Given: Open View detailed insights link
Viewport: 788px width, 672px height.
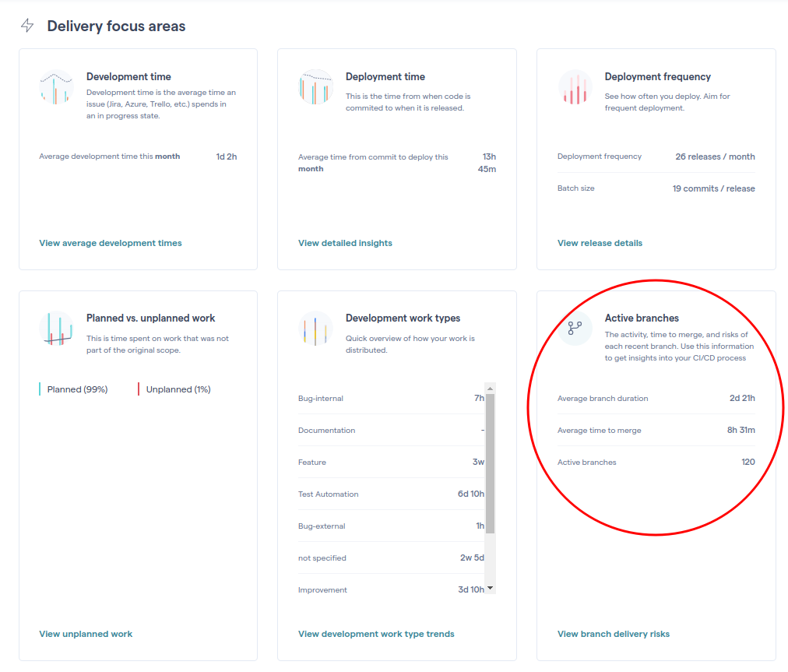Looking at the screenshot, I should tap(345, 243).
